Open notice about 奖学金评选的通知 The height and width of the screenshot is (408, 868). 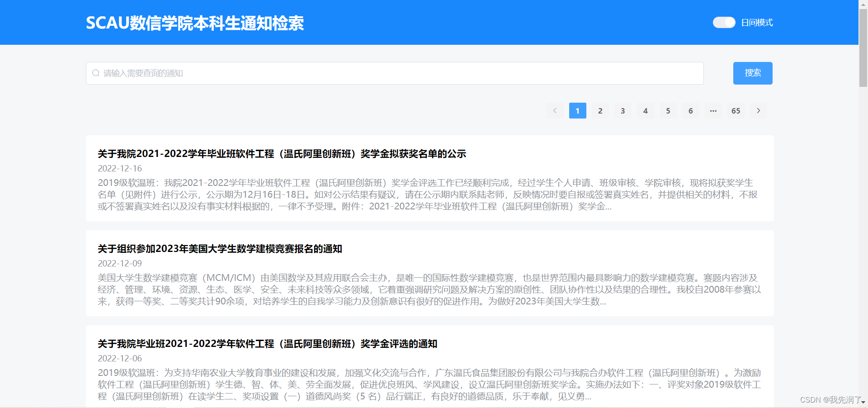[267, 344]
